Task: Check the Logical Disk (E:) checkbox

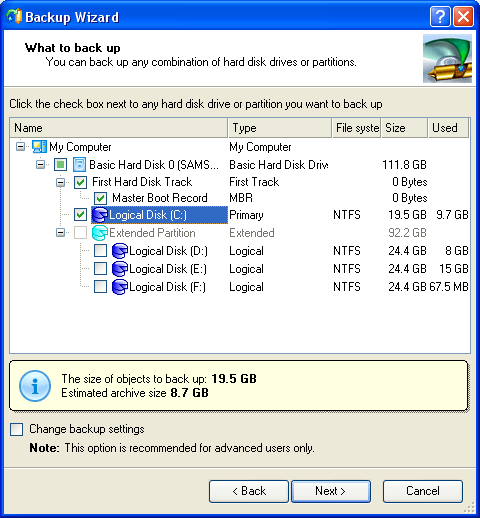Action: tap(100, 268)
